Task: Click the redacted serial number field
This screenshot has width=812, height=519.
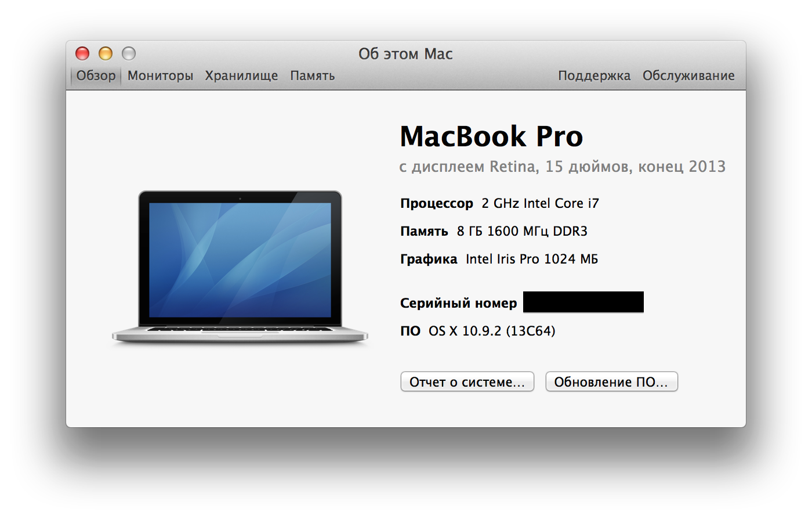Action: [x=583, y=302]
